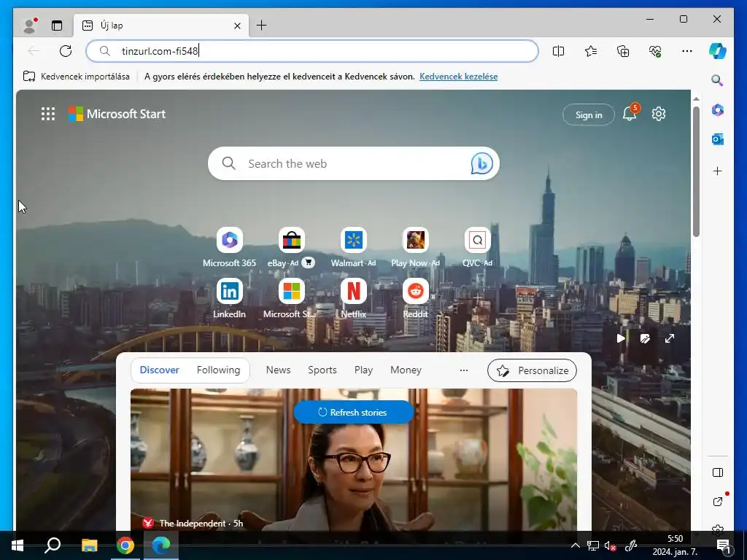Image resolution: width=747 pixels, height=560 pixels.
Task: Show hidden system tray icons
Action: [575, 545]
